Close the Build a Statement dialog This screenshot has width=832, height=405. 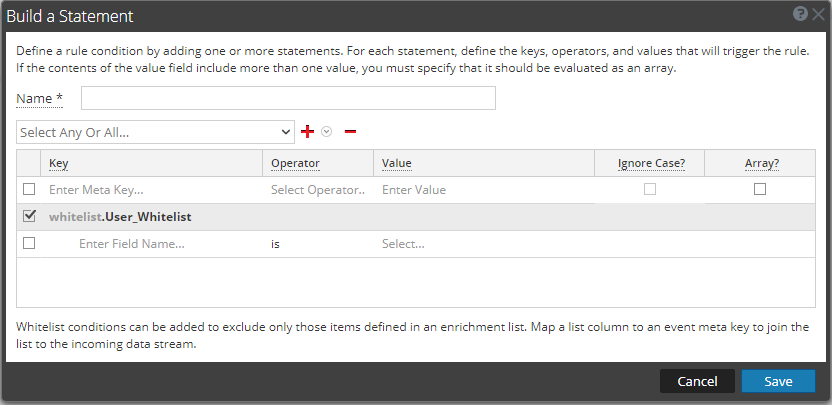(818, 15)
